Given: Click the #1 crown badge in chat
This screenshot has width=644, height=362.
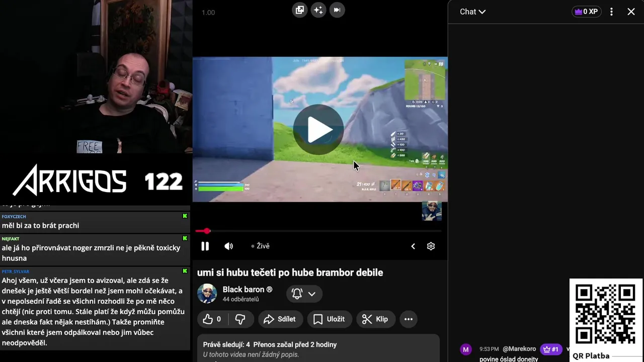Looking at the screenshot, I should tap(551, 349).
